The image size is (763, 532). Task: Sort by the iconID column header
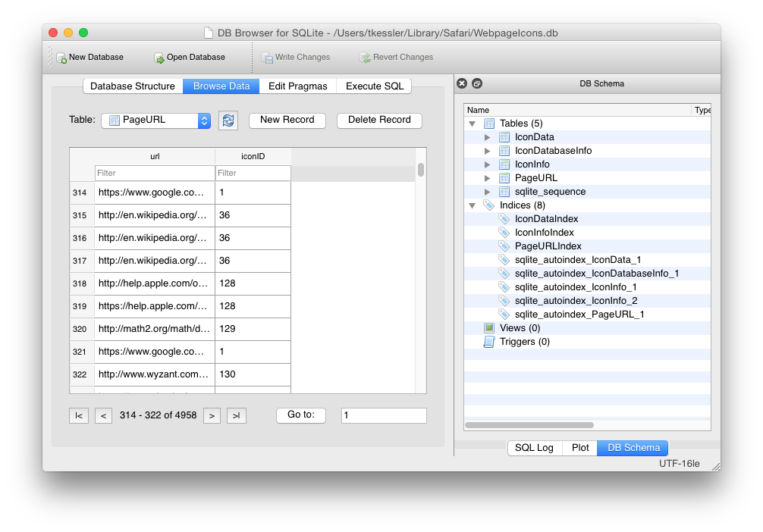(253, 157)
